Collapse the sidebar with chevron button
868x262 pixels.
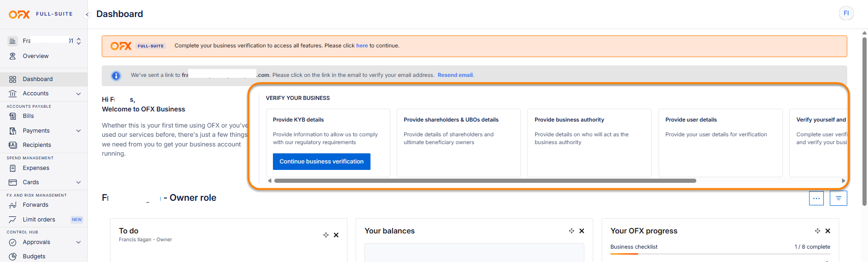tap(87, 14)
